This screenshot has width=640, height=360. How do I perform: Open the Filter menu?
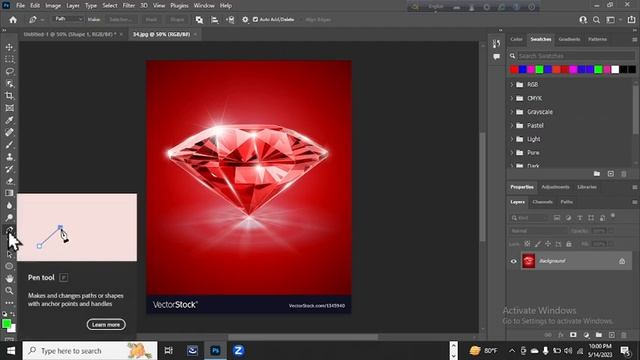coord(129,6)
